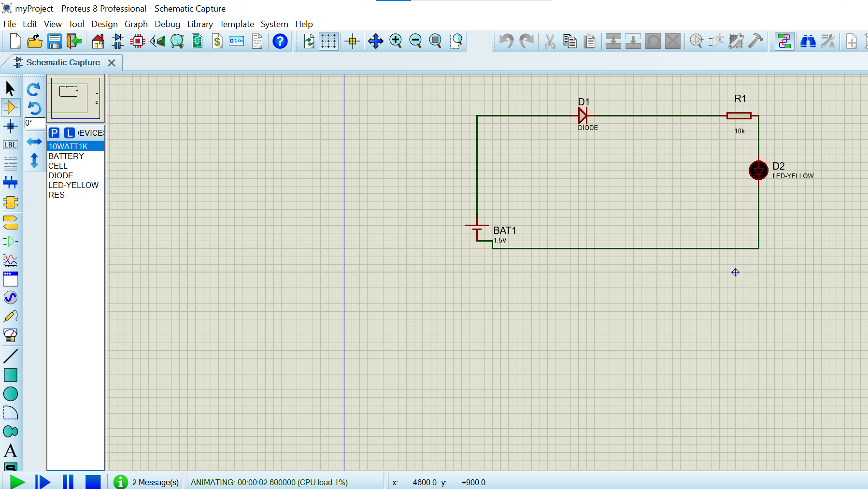Save the project with the floppy icon
Viewport: 868px width, 489px height.
[54, 42]
